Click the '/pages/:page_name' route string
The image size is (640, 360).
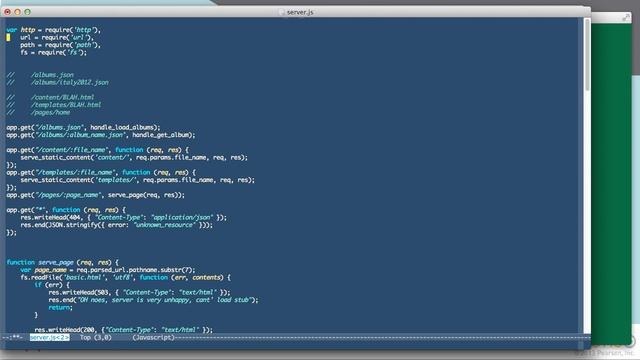[68, 195]
